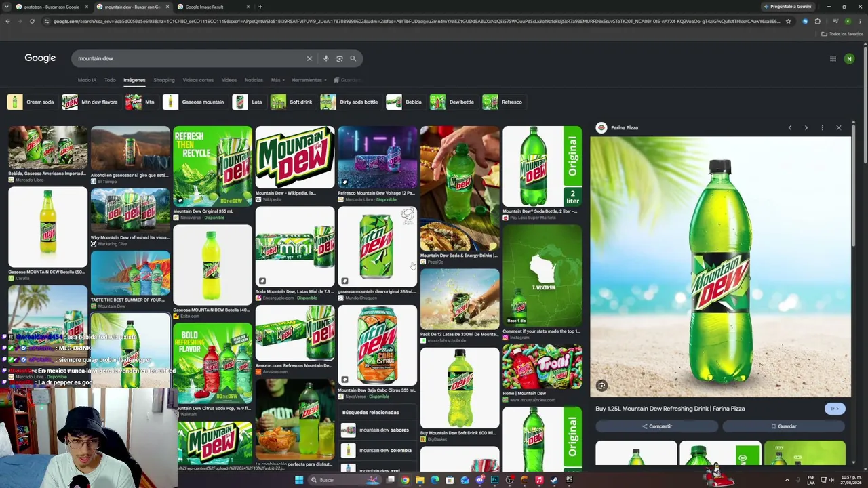Screen dimensions: 868x488
Task: Expand the Herramientas tools menu
Action: pos(309,80)
